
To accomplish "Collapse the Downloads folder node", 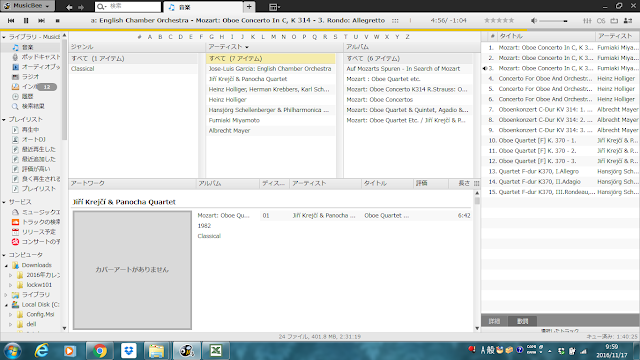I will [x=6, y=265].
